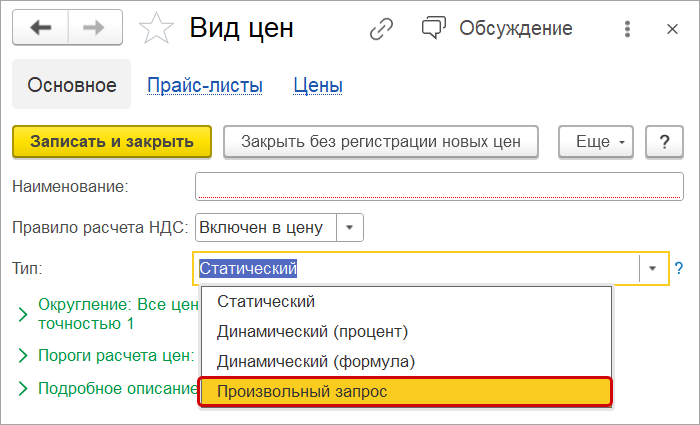The image size is (700, 425).
Task: Close the Вид цен form
Action: (670, 28)
